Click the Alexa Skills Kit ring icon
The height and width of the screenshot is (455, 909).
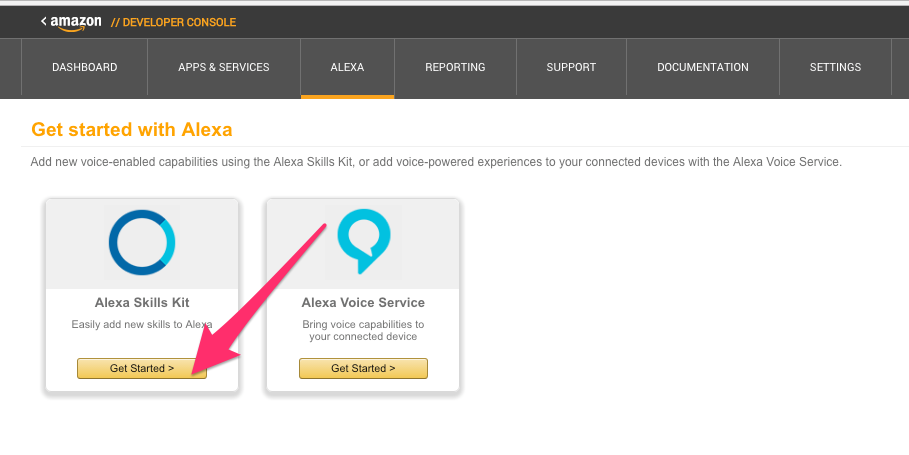pos(142,242)
